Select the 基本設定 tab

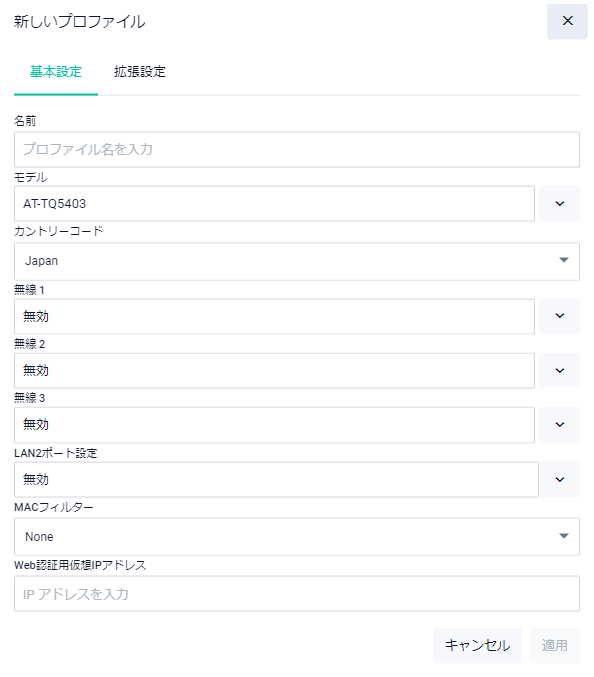pos(56,72)
